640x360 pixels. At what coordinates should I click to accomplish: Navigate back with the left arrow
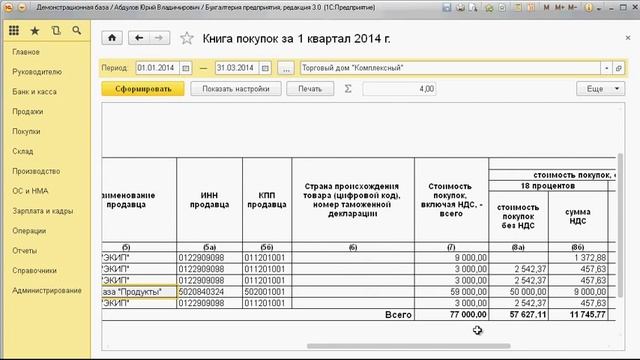tap(139, 38)
